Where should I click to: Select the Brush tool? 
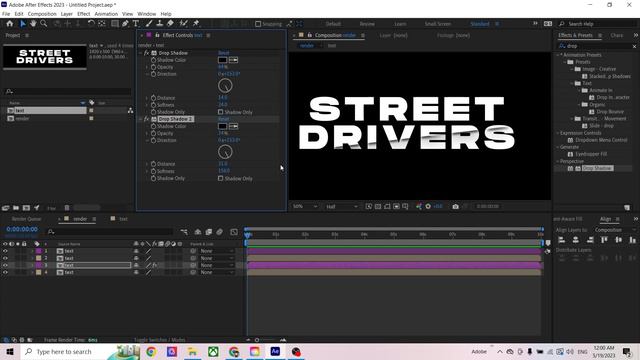(x=149, y=24)
